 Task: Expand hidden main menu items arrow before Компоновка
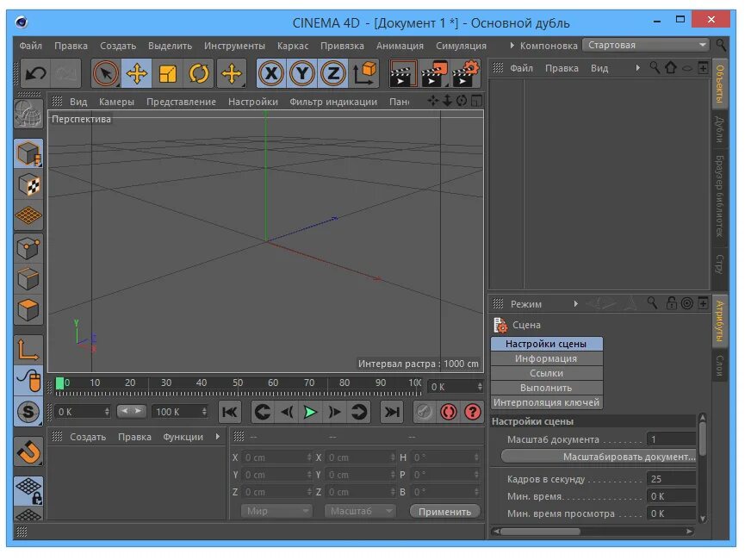coord(512,46)
